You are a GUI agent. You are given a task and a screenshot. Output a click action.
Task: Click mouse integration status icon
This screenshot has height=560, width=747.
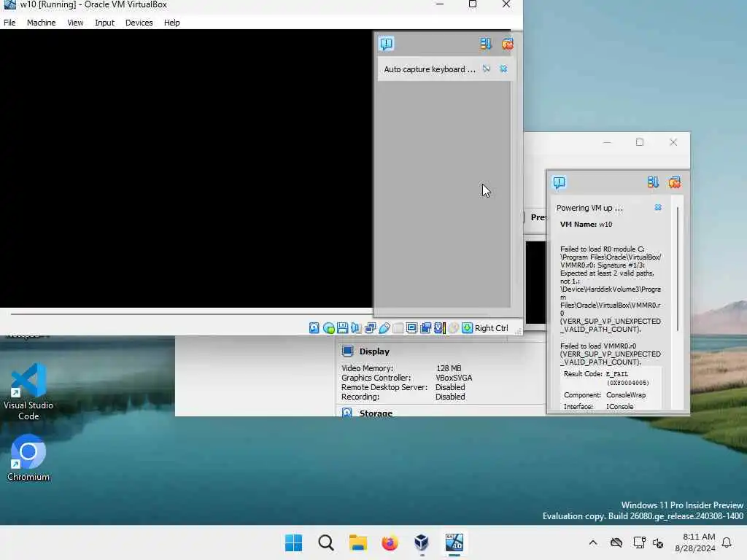pos(454,328)
